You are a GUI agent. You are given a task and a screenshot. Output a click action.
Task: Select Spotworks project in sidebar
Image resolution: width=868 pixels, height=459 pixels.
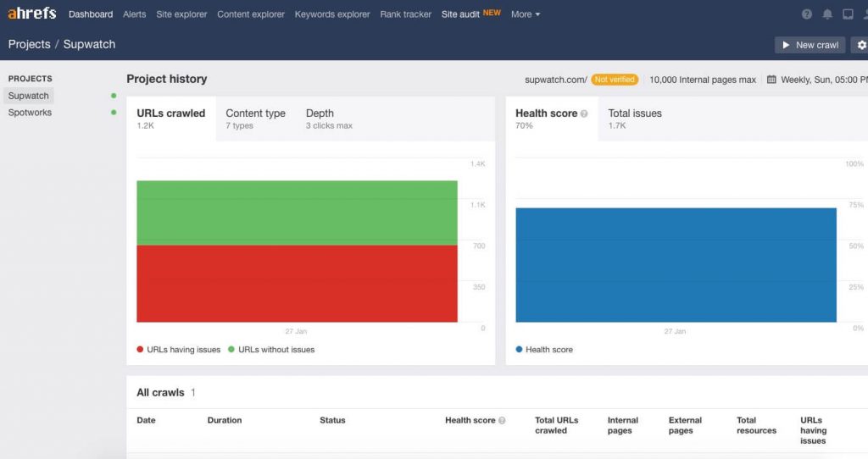click(x=30, y=113)
